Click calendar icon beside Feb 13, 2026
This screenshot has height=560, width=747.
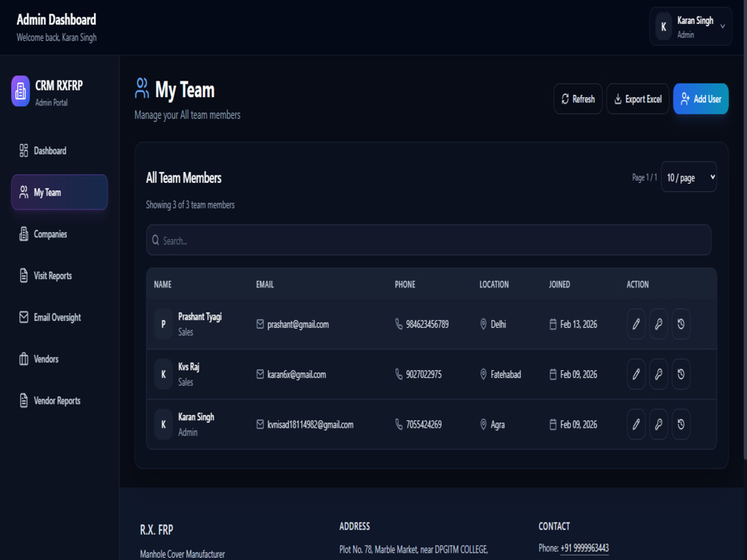tap(553, 324)
